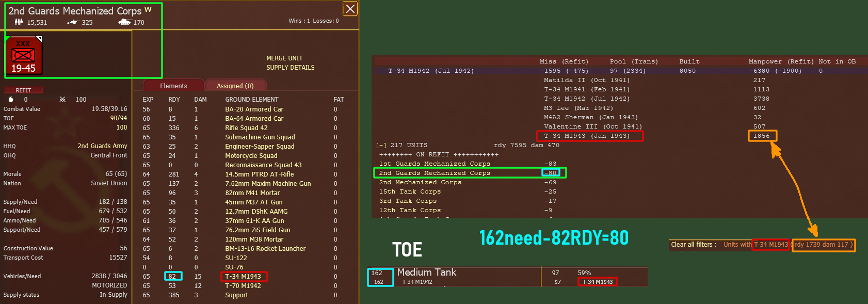868x304 pixels.
Task: Open BM-13-16 Rocket Launcher element
Action: tap(265, 249)
